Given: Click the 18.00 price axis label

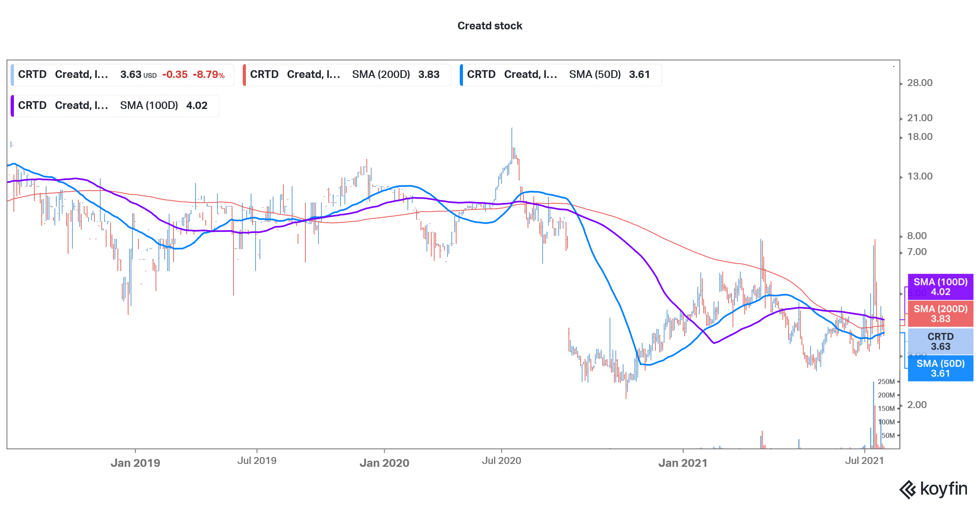Looking at the screenshot, I should [x=920, y=137].
